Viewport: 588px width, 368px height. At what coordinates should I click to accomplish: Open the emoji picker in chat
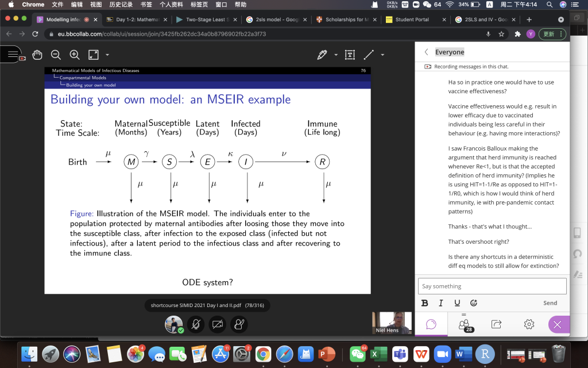[x=474, y=303]
